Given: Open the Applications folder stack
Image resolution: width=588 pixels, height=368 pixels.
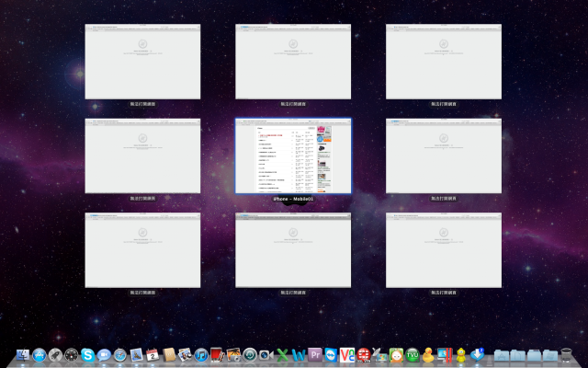Looking at the screenshot, I should (x=502, y=355).
